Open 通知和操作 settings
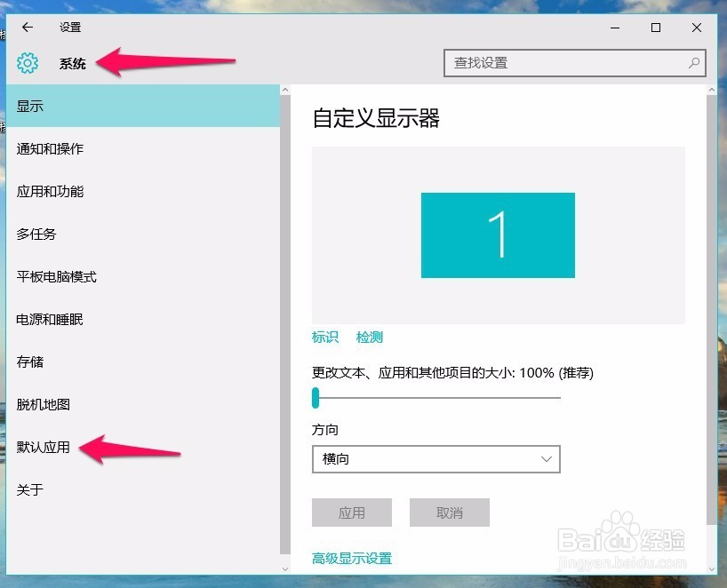The height and width of the screenshot is (588, 727). 143,148
